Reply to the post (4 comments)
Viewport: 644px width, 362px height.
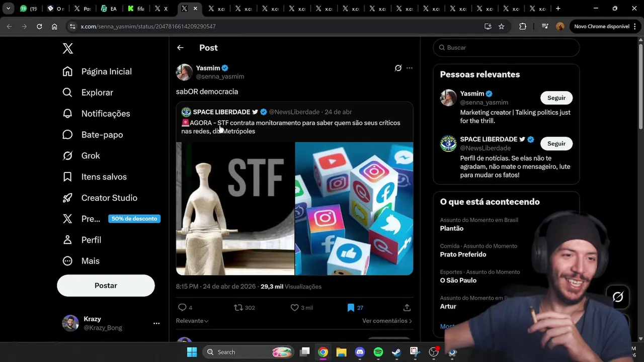[185, 307]
